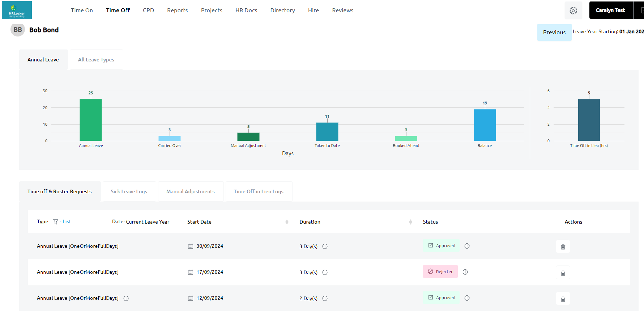Go to Reports in the top menu
Image resolution: width=644 pixels, height=311 pixels.
(177, 10)
